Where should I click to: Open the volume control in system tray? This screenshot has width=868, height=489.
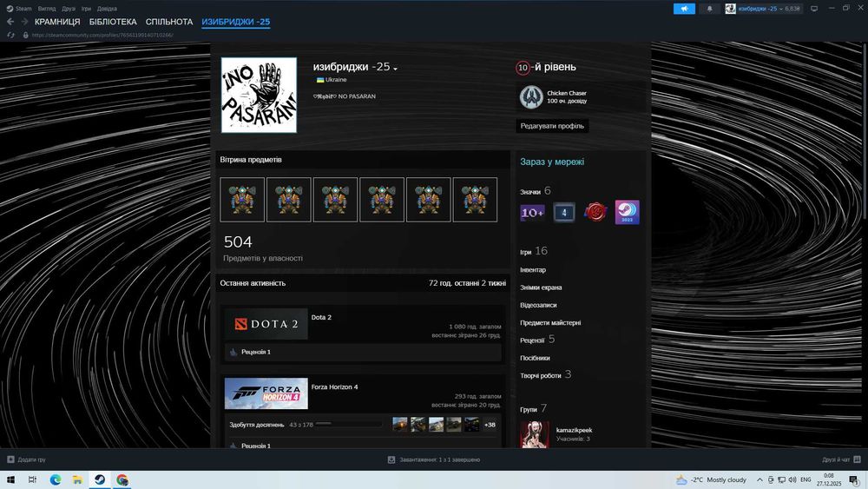click(x=792, y=479)
